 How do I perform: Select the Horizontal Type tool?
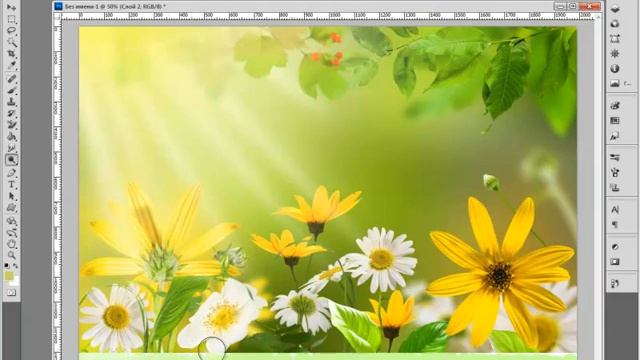pos(11,184)
